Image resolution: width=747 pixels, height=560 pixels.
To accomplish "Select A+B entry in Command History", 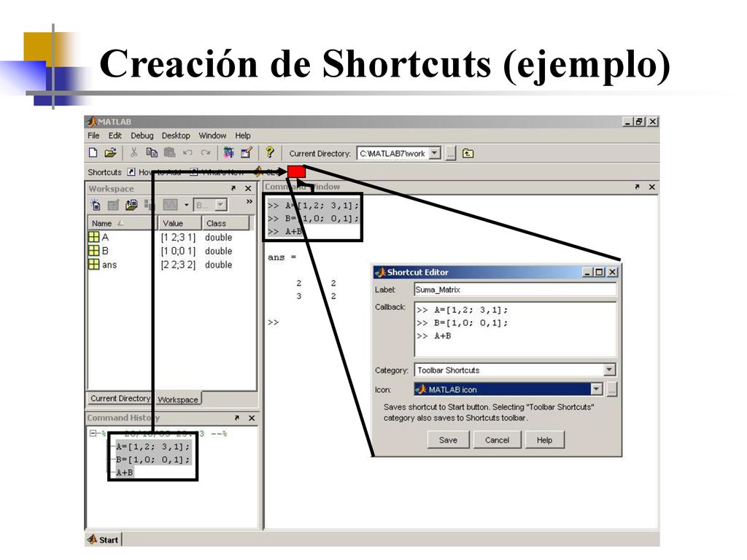I will pyautogui.click(x=124, y=472).
